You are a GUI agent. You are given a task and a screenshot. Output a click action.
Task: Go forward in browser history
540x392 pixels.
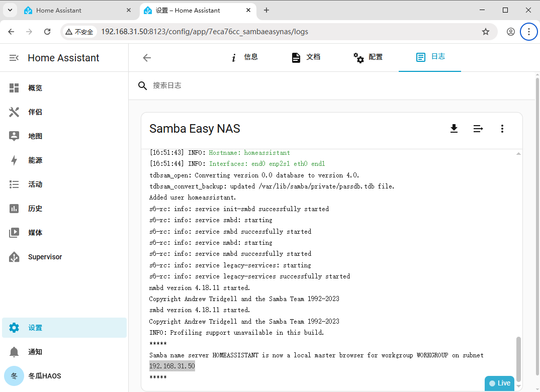click(29, 32)
